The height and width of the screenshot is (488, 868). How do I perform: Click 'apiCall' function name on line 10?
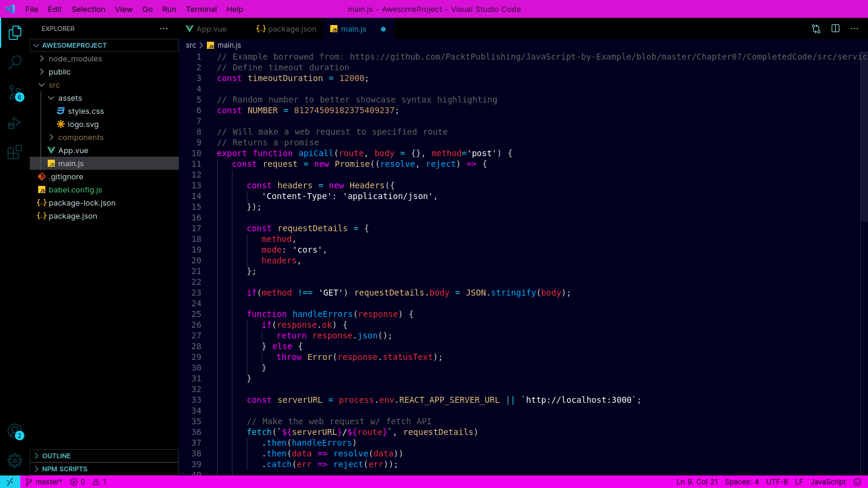[x=317, y=153]
